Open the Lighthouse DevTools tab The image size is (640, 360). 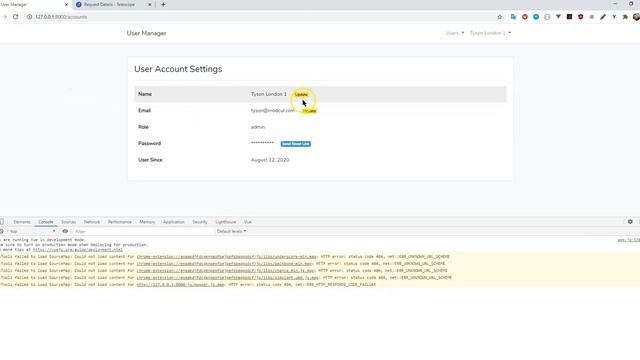tap(226, 222)
